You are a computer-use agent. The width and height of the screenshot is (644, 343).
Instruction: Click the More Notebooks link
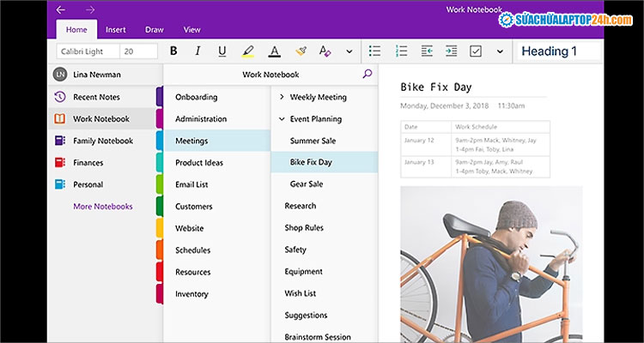(103, 207)
